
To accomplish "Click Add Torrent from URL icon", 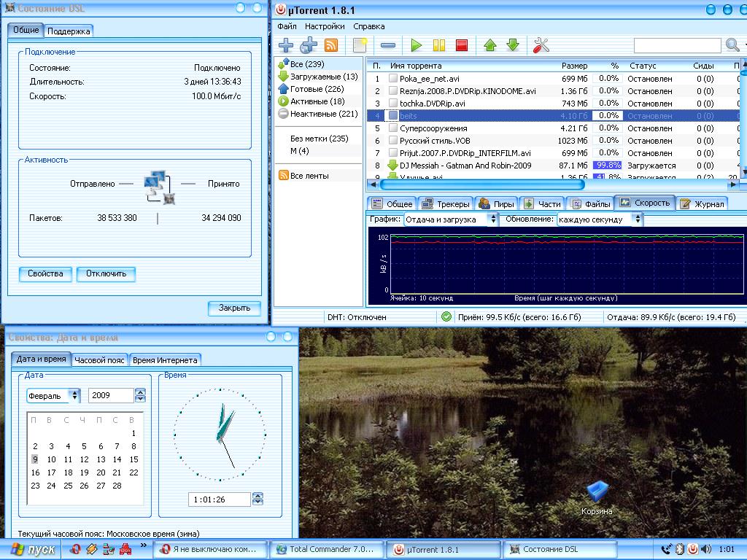I will pos(309,45).
